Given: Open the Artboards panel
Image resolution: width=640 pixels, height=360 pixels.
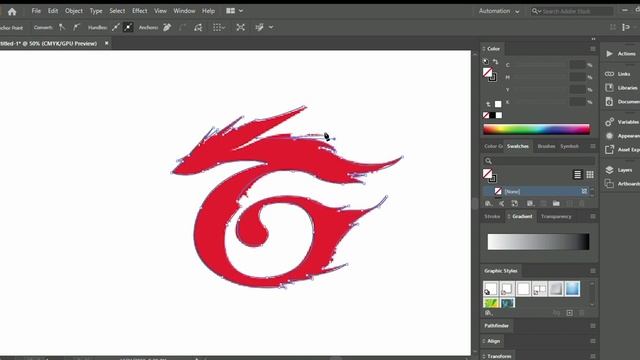Looking at the screenshot, I should click(x=622, y=184).
